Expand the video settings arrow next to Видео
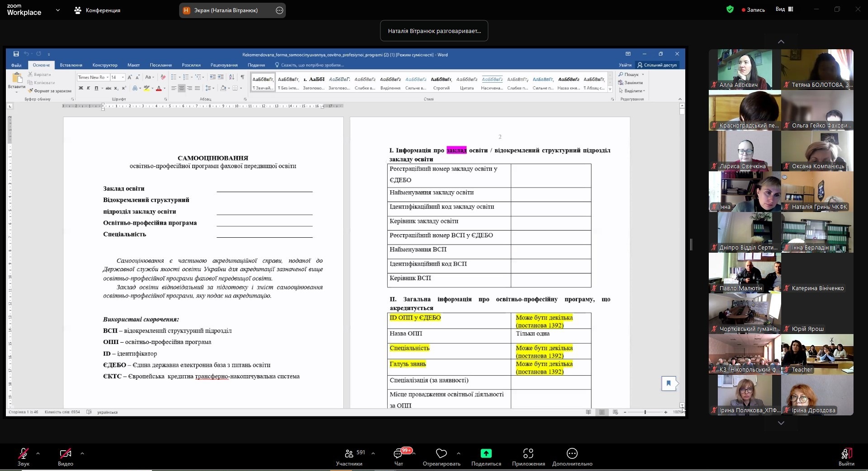 (x=82, y=453)
